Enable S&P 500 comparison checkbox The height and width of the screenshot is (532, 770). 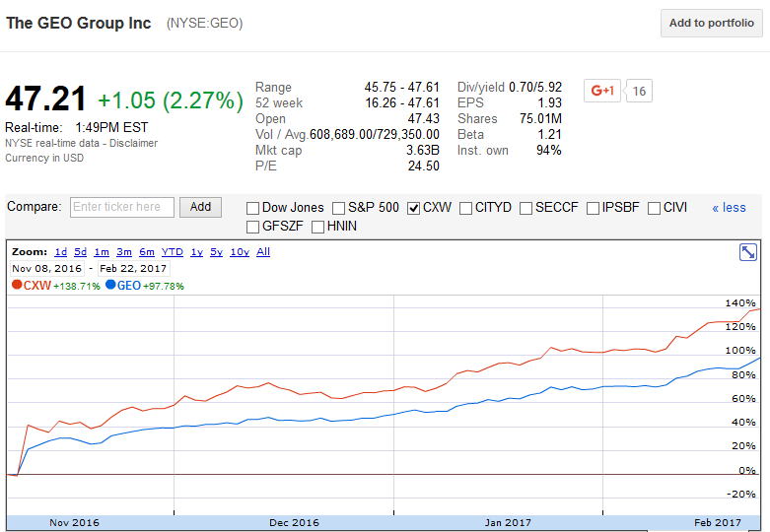(338, 208)
